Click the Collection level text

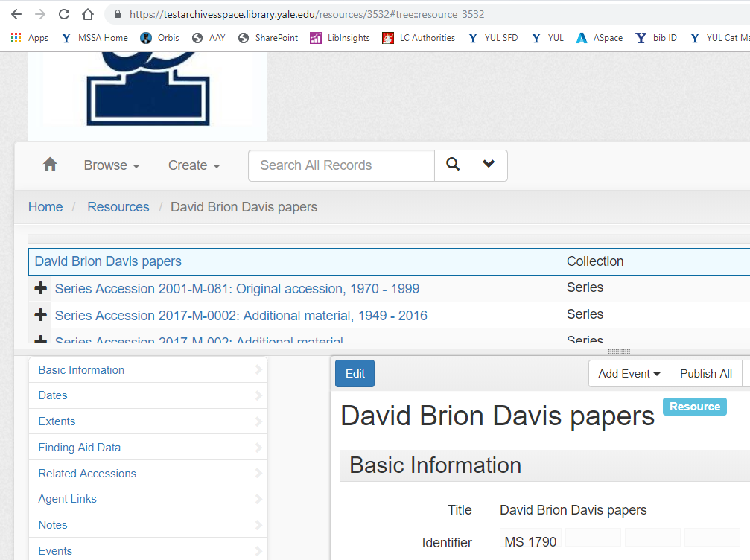[x=595, y=261]
